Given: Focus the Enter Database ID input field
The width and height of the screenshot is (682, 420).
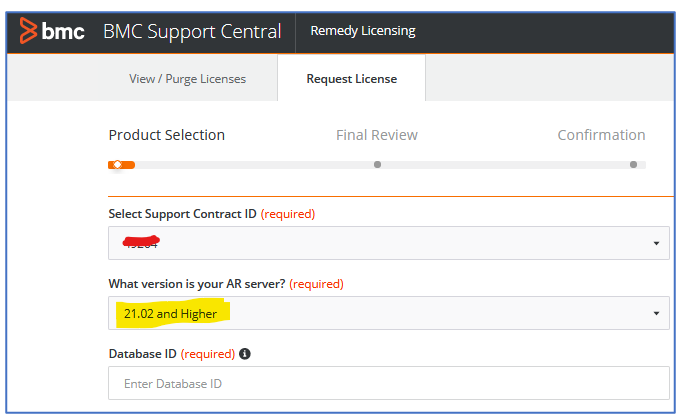Looking at the screenshot, I should click(x=388, y=383).
